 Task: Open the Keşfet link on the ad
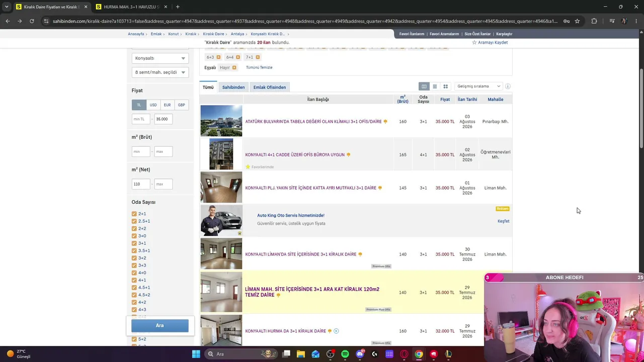click(x=503, y=221)
